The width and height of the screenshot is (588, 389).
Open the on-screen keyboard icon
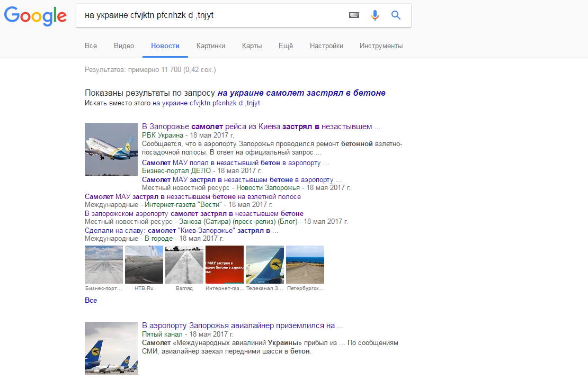point(354,15)
